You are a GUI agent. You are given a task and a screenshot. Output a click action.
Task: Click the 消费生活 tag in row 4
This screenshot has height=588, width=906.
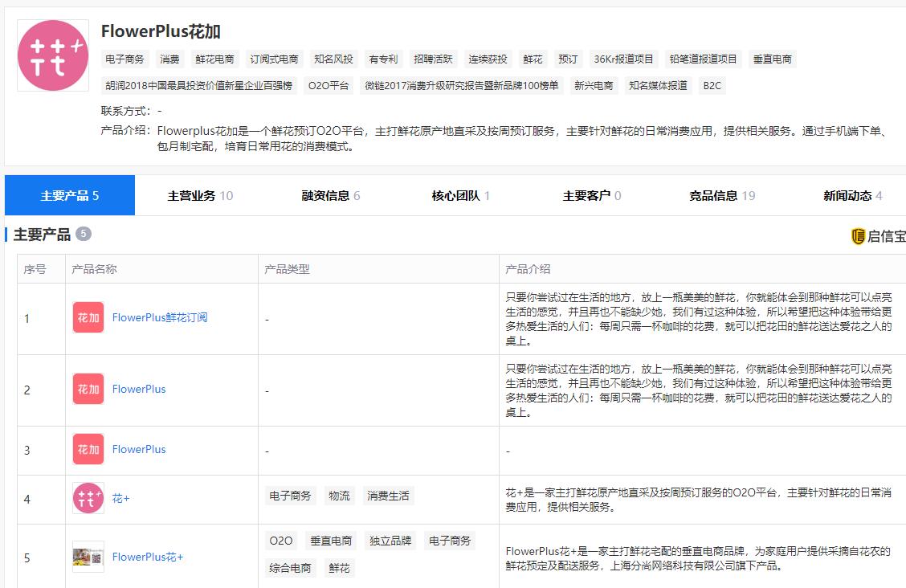click(388, 496)
